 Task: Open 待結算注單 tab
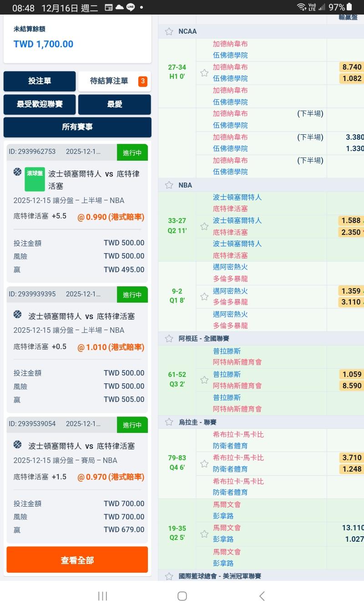pos(114,81)
